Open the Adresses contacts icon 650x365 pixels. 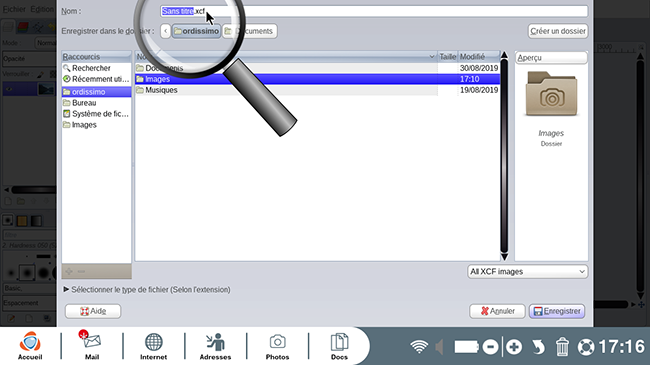point(215,346)
